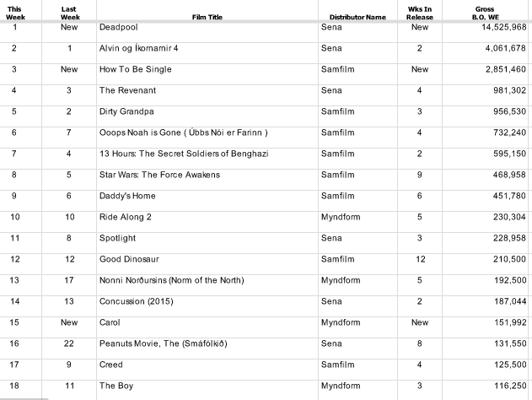Image resolution: width=532 pixels, height=400 pixels.
Task: Select the Gross B.O. WE column header
Action: (485, 13)
